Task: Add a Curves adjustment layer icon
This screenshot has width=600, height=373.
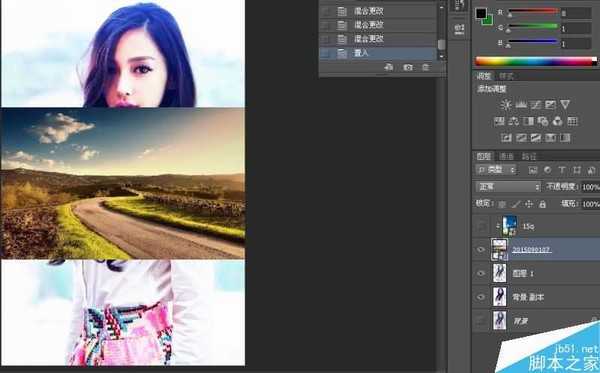Action: pos(535,104)
